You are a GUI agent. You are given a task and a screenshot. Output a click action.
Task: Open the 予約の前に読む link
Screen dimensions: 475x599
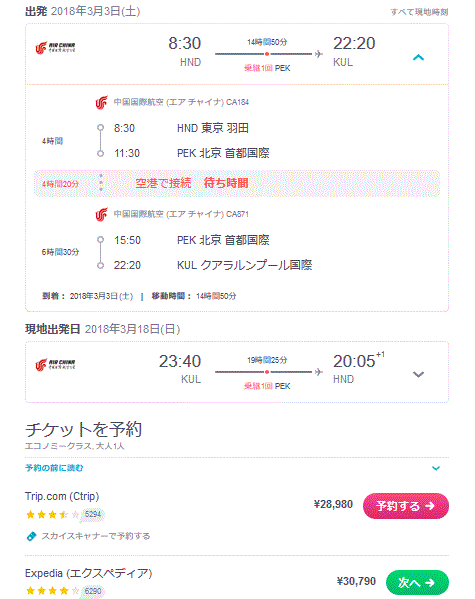pos(54,468)
